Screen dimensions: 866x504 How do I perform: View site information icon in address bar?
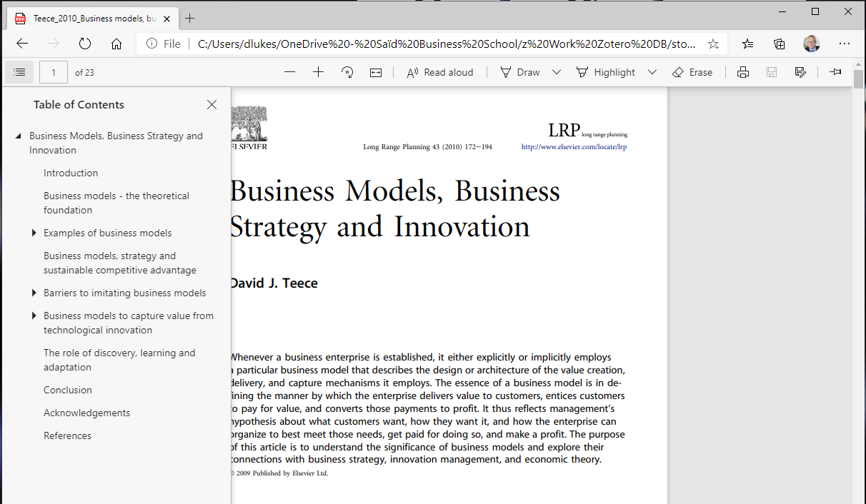(151, 44)
